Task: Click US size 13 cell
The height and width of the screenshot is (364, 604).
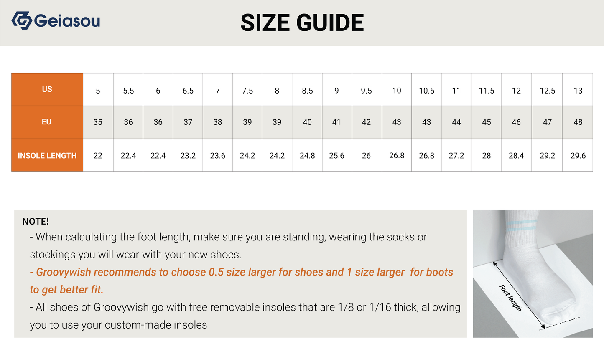Action: pos(578,91)
